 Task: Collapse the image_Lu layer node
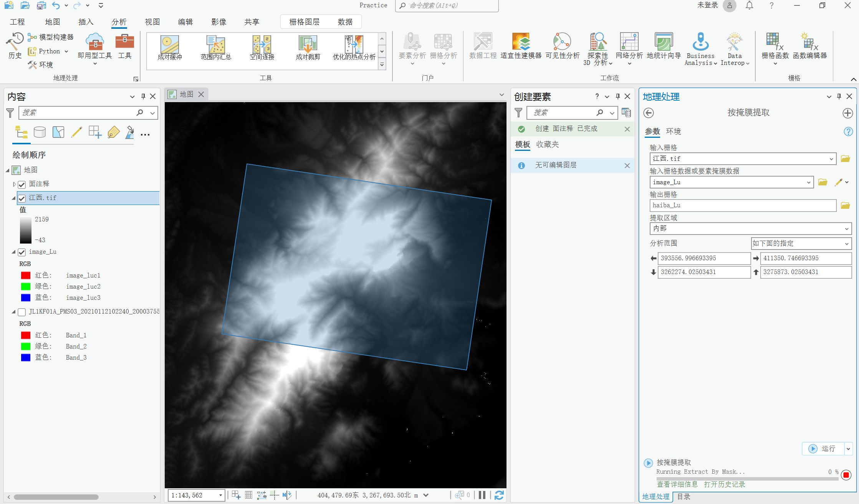click(x=13, y=252)
